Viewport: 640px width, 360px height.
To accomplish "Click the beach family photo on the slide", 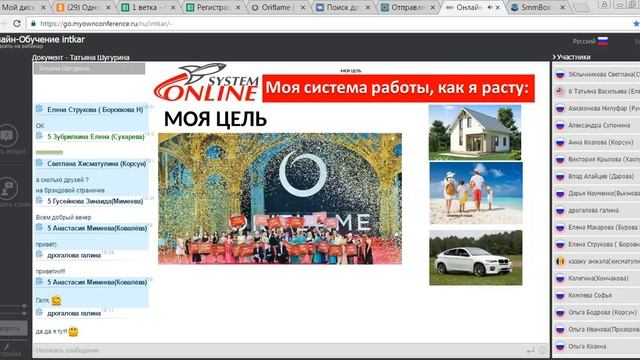I will coord(476,193).
